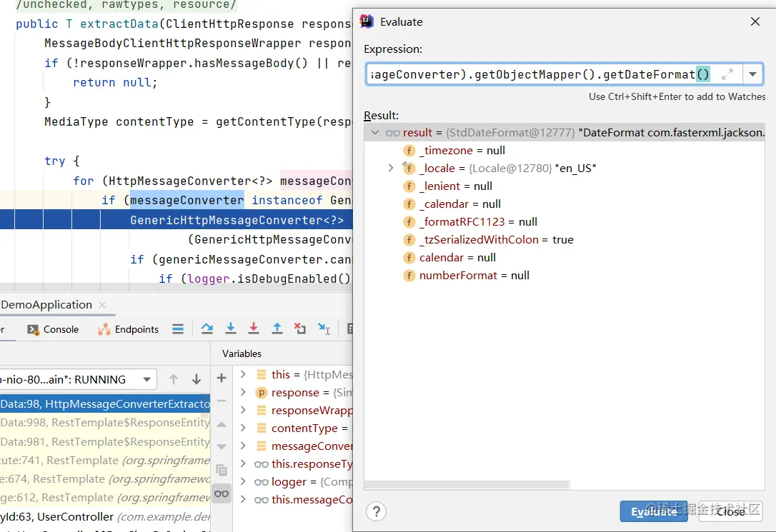Select _timezone = null field row
Screen dimensions: 776x532
564,150
